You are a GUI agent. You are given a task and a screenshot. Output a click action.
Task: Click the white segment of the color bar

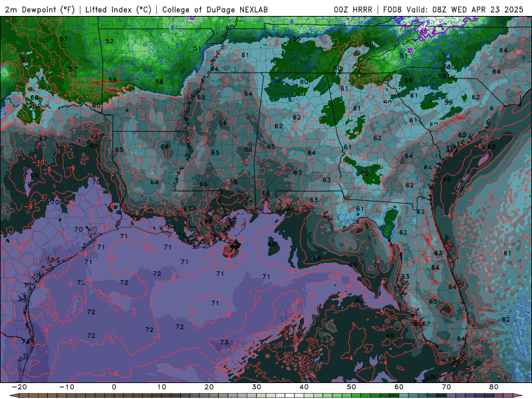[x=289, y=395]
